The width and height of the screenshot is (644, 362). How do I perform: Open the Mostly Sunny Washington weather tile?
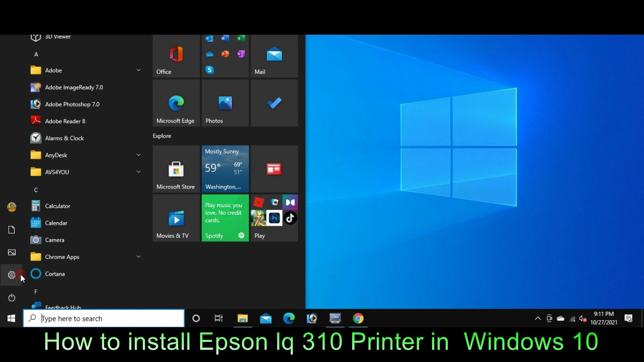225,169
